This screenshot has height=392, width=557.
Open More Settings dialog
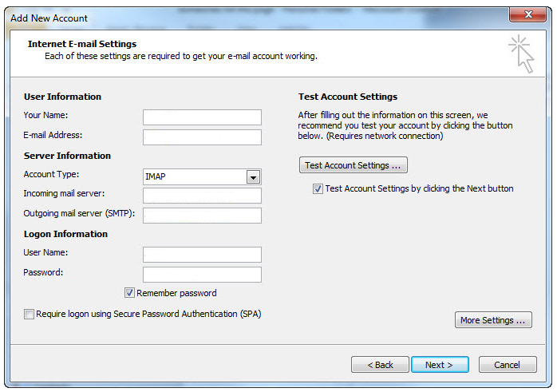pos(493,320)
